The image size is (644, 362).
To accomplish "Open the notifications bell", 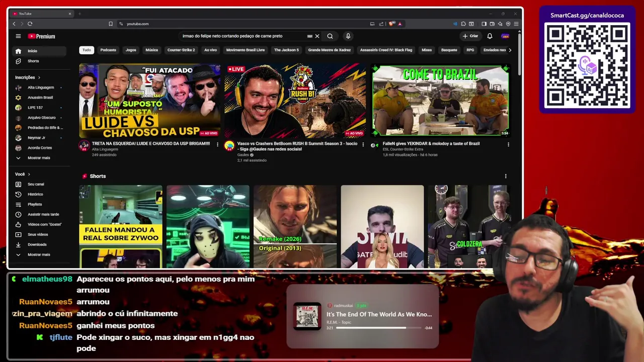I will coord(490,36).
